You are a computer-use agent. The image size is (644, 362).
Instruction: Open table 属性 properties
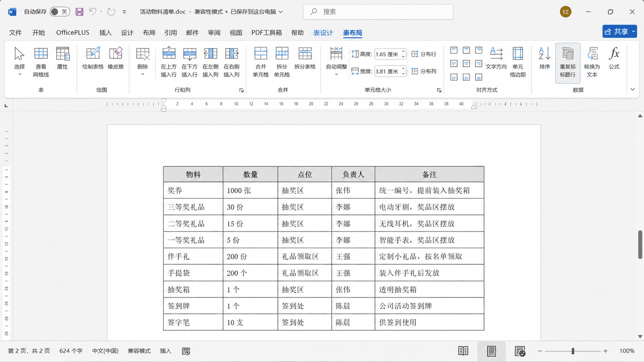click(x=62, y=58)
